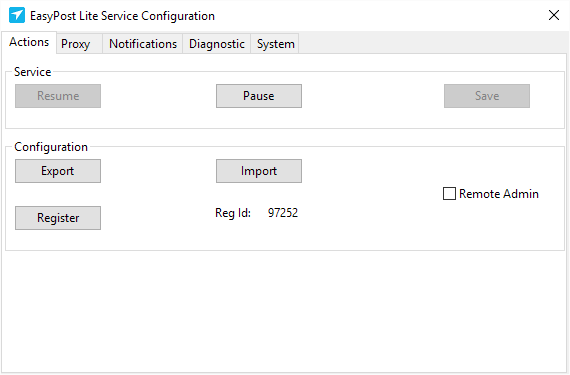This screenshot has height=375, width=570.
Task: Click the Register button
Action: pos(58,218)
